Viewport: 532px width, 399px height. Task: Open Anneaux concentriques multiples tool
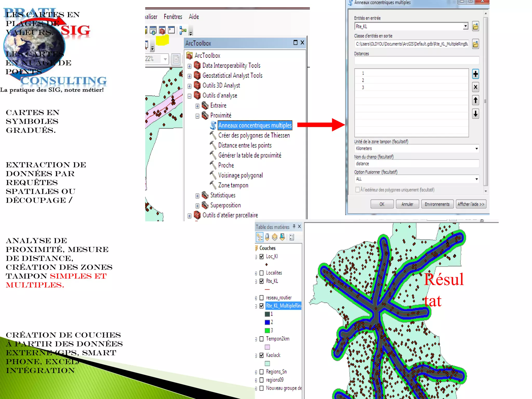tap(255, 125)
